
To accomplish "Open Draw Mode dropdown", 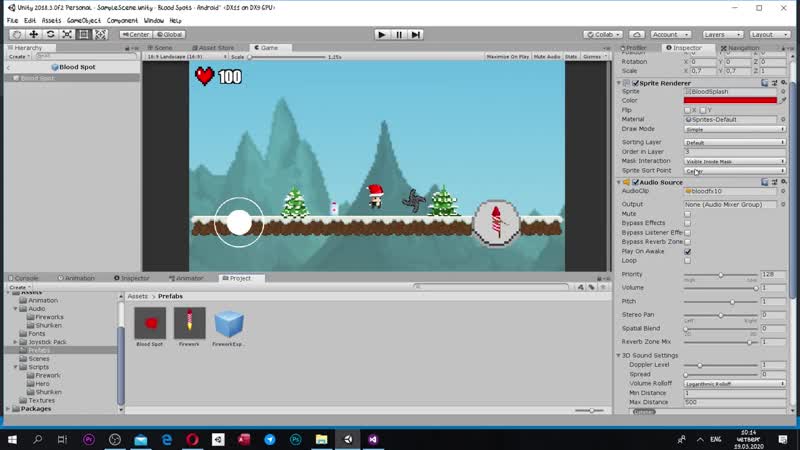I will pyautogui.click(x=734, y=129).
